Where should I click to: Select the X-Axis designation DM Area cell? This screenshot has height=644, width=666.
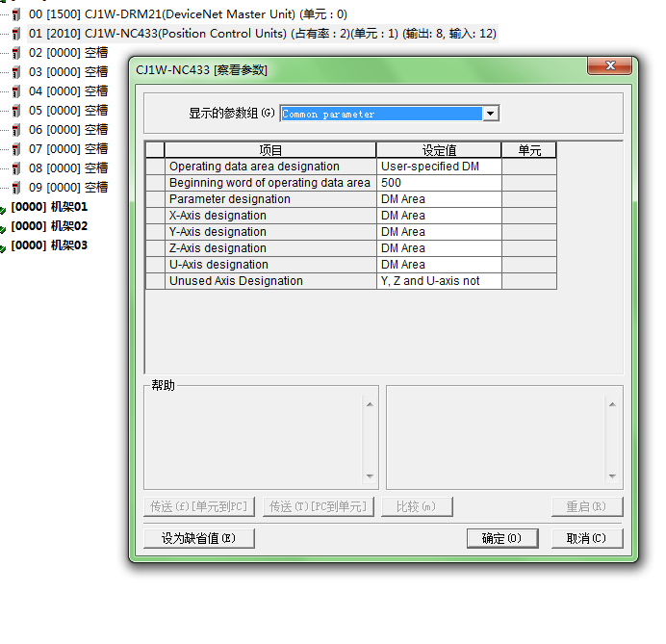[x=438, y=216]
